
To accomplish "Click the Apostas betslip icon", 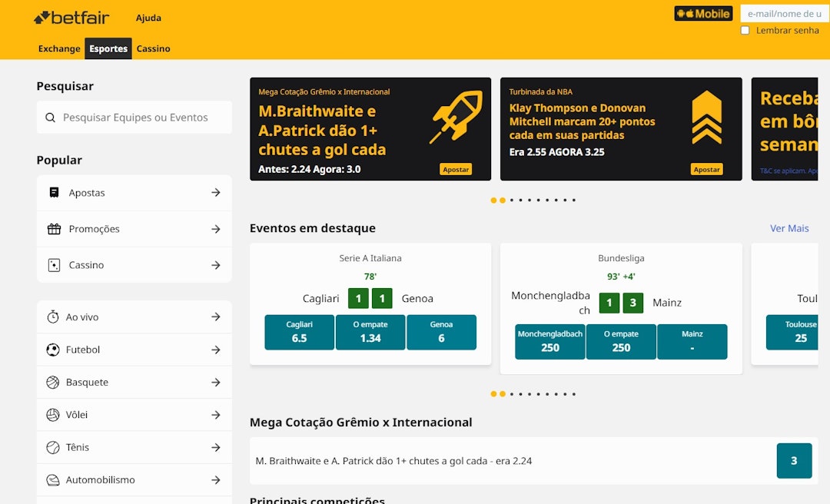I will click(54, 192).
